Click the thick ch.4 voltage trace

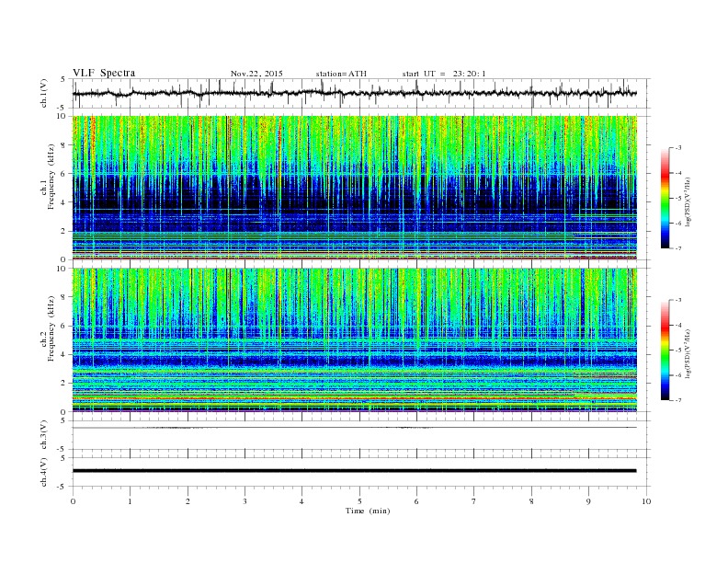point(354,471)
